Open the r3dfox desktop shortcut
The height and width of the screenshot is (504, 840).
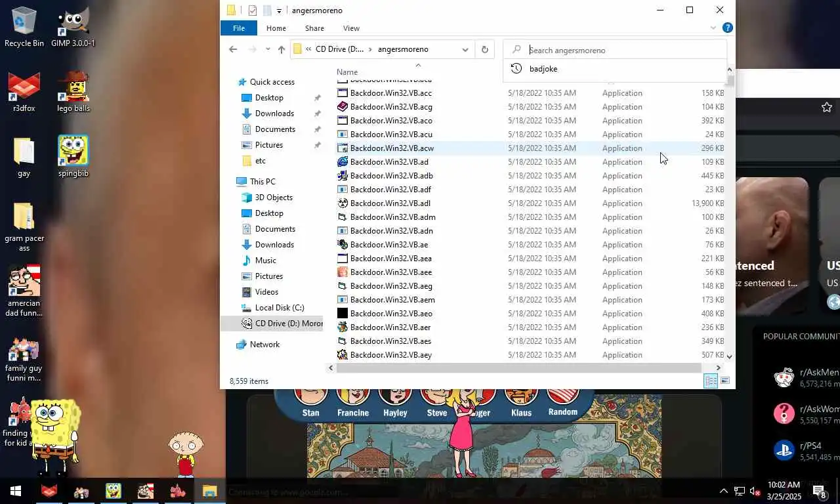click(24, 92)
